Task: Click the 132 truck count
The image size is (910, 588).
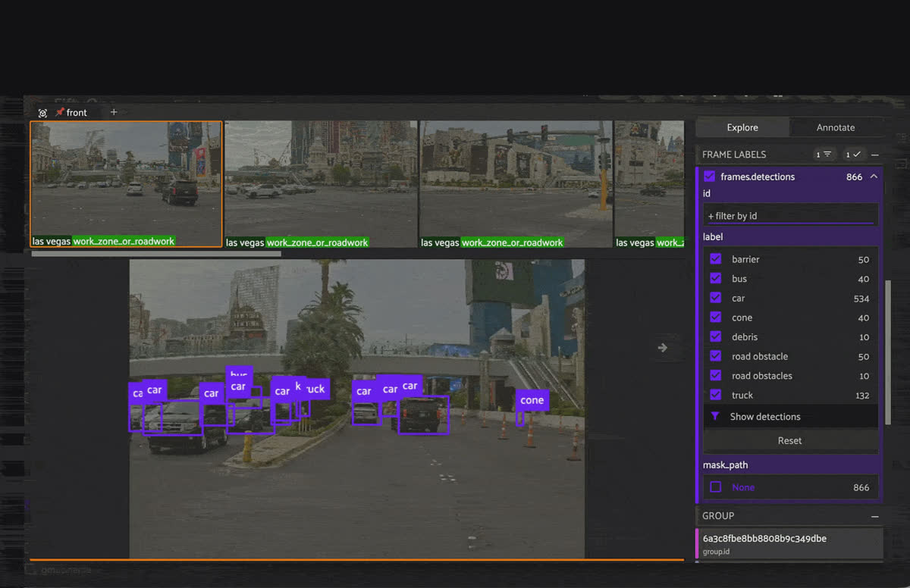Action: click(x=861, y=396)
